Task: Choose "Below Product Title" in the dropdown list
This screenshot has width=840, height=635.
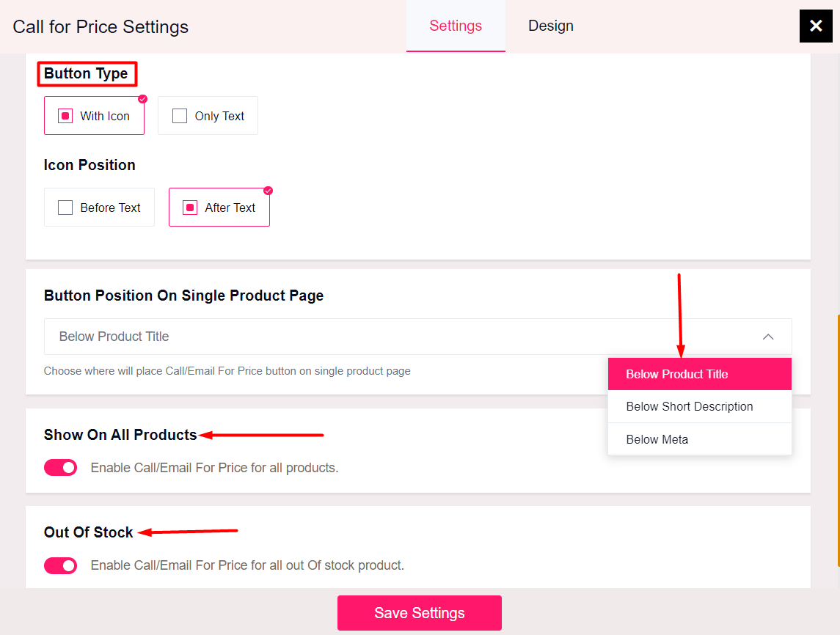Action: [677, 374]
